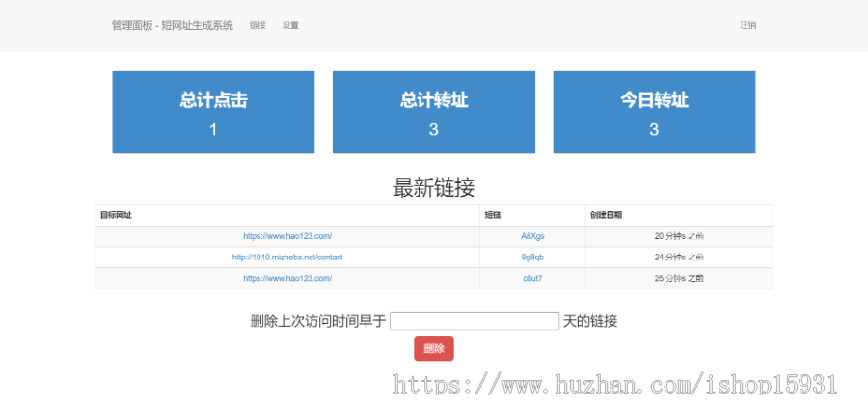Open short link A8Xgs

coord(532,236)
